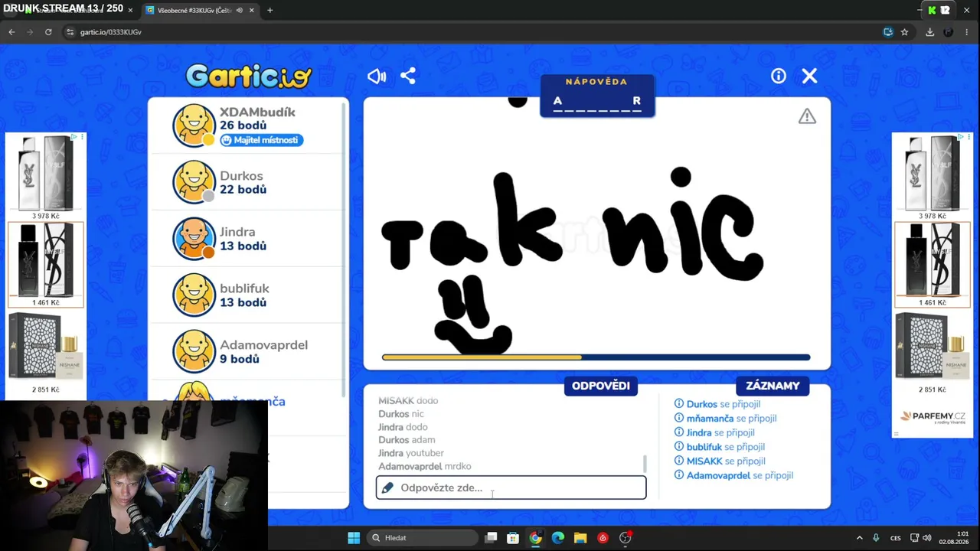Bookmark this page with the star
The image size is (980, 551).
(x=904, y=32)
